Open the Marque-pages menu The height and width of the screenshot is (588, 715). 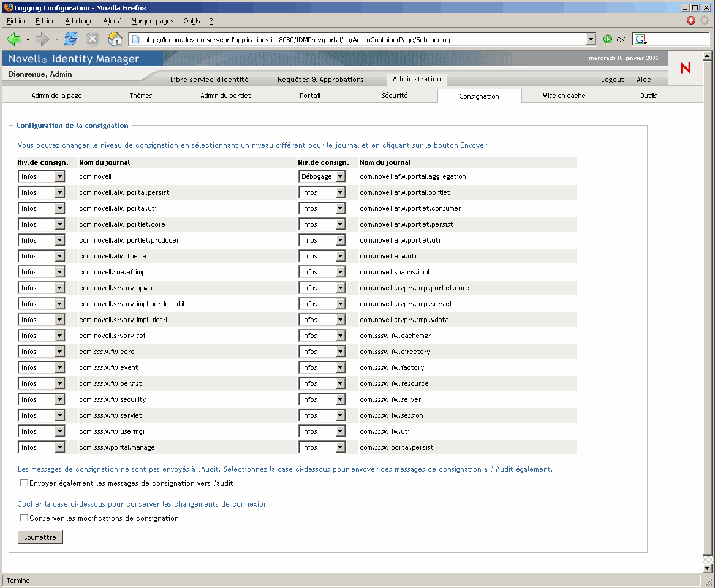coord(153,21)
